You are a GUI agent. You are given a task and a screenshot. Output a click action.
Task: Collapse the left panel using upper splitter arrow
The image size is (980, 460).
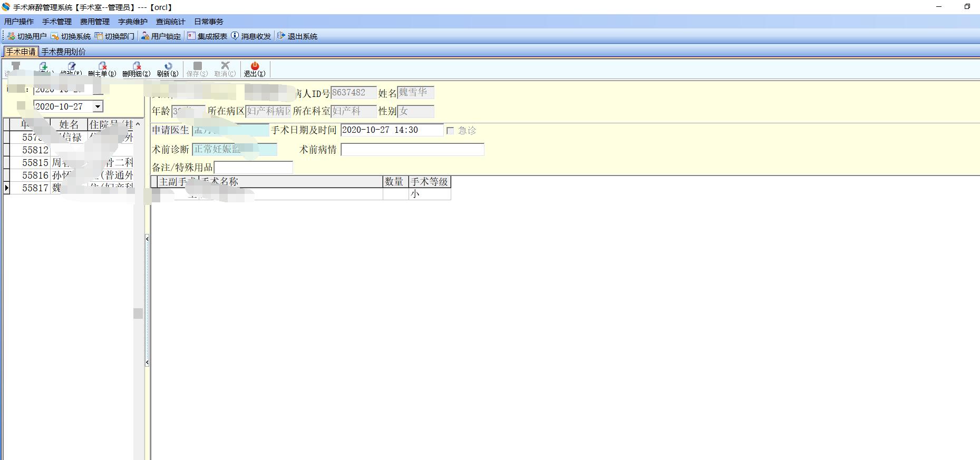coord(147,239)
